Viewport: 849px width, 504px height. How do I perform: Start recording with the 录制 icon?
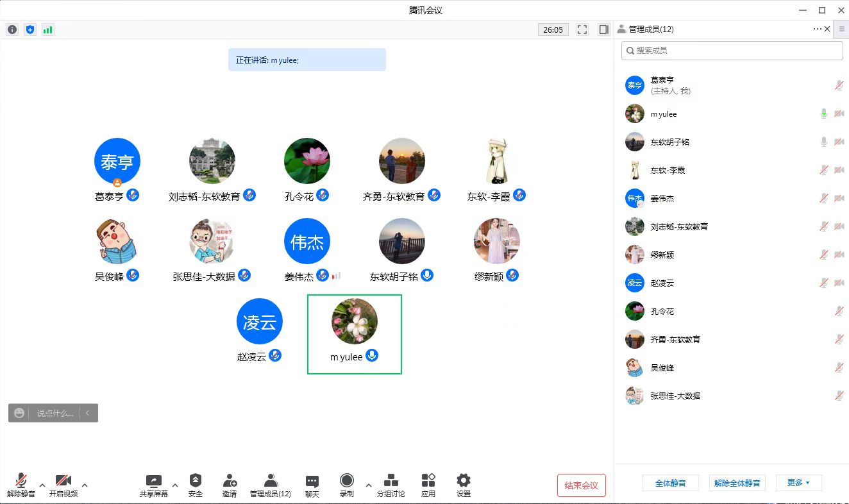tap(347, 481)
